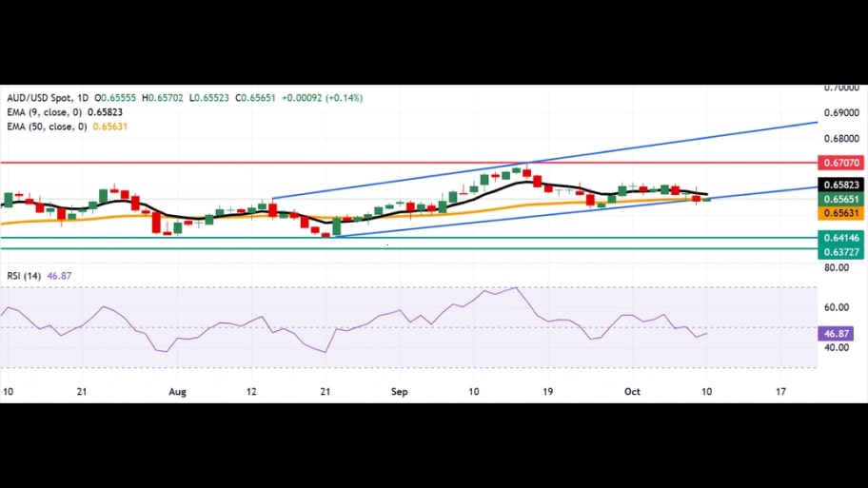Click the +0.14% change value
868x488 pixels.
pos(344,98)
